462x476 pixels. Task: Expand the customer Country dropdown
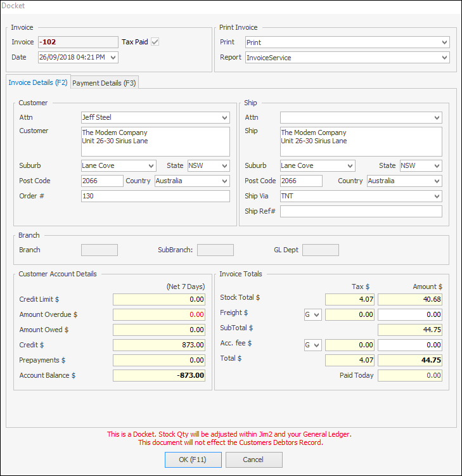point(224,181)
